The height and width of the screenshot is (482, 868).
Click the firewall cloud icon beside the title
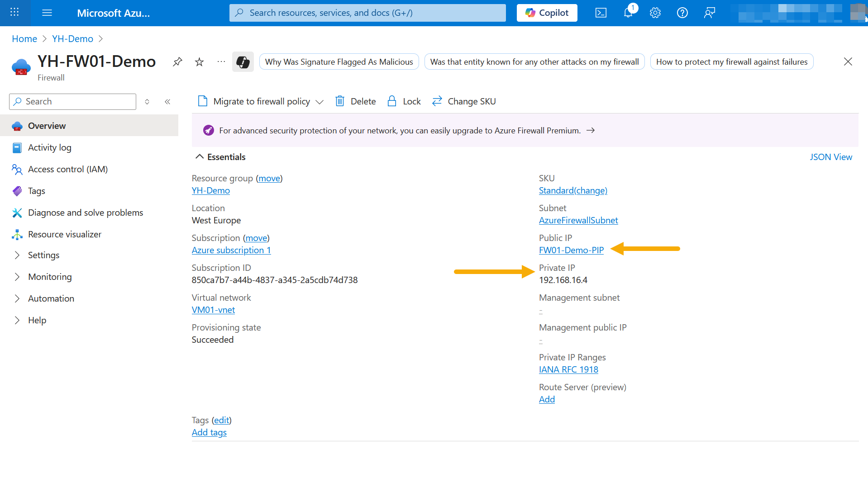21,67
